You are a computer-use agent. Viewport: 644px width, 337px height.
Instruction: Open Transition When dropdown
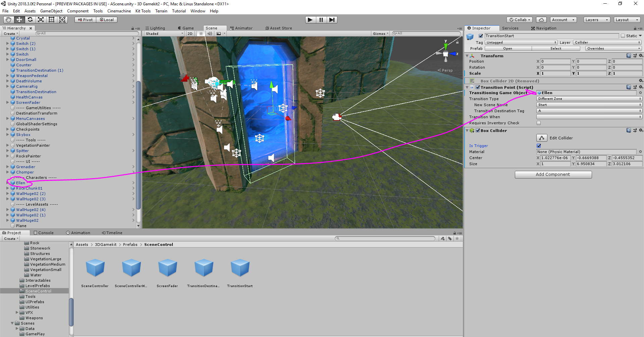pyautogui.click(x=589, y=117)
